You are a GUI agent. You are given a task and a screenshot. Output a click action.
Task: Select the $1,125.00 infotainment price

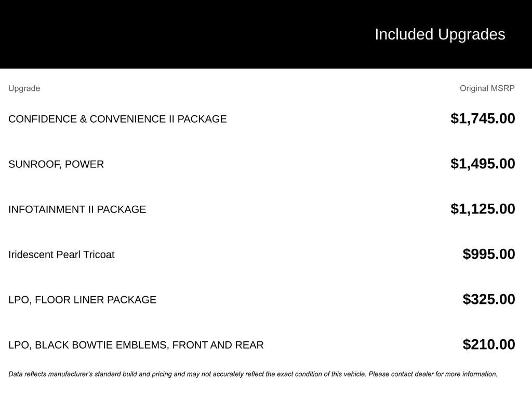pyautogui.click(x=483, y=209)
